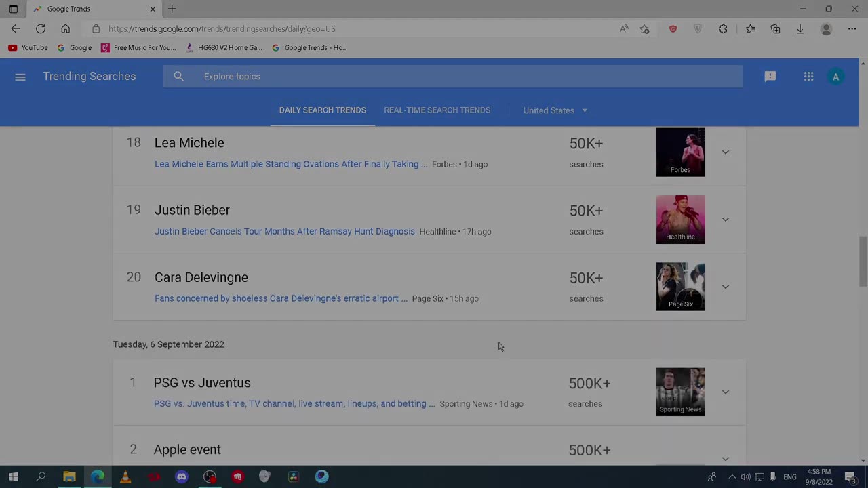Open DaVinci Resolve from the taskbar
Screen dimensions: 868x488
(x=294, y=476)
